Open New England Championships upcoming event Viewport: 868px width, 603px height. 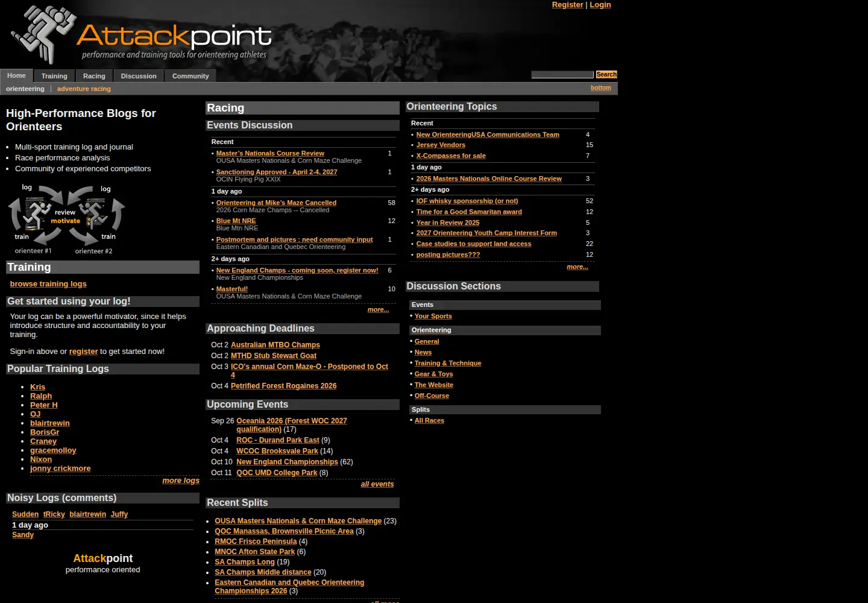point(287,462)
